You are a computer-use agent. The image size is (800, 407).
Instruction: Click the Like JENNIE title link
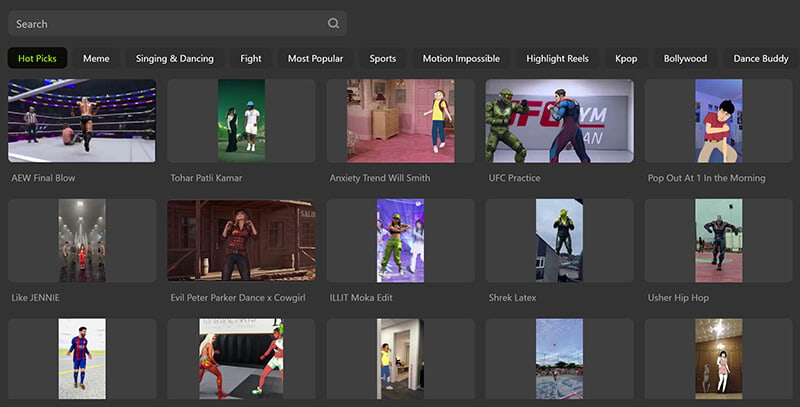pos(38,298)
